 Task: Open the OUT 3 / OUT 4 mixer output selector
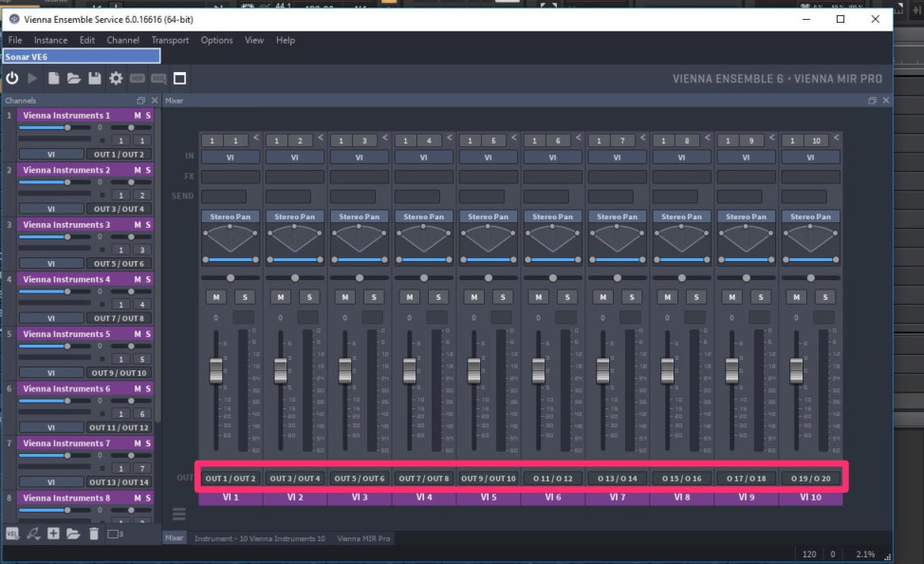295,479
